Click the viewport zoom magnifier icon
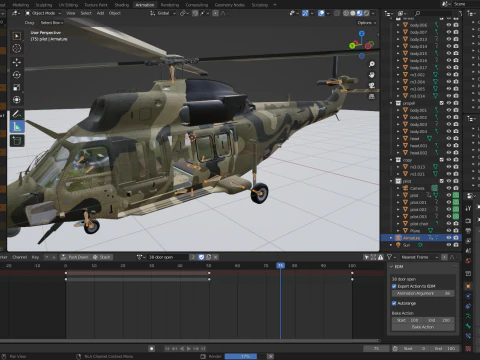Viewport: 480px width, 360px height. coord(372,64)
